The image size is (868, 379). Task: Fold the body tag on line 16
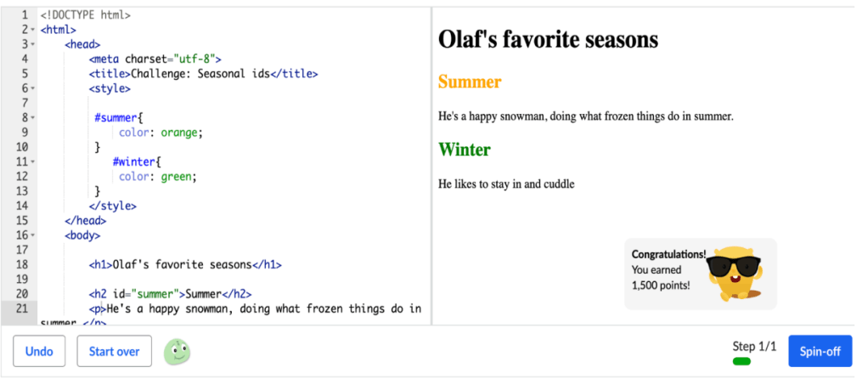coord(32,235)
